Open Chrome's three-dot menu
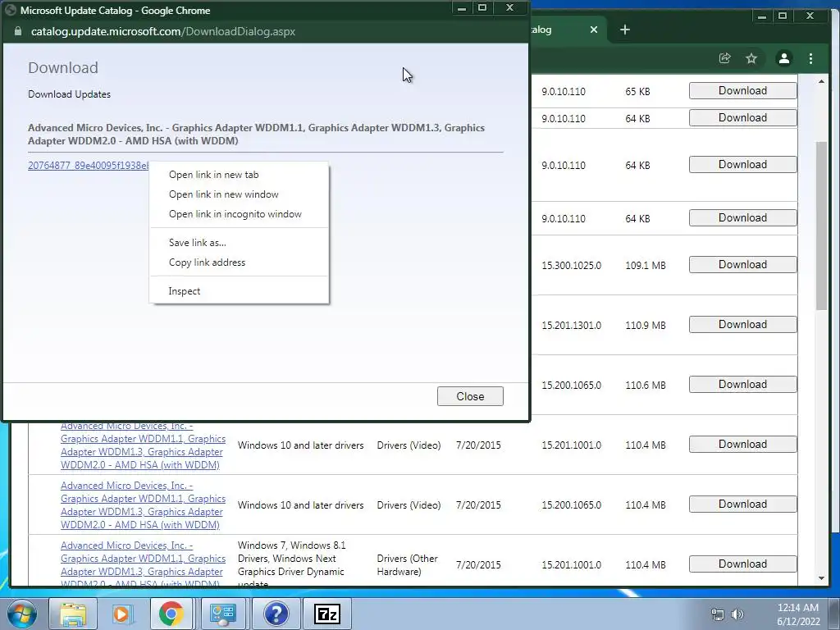 (x=810, y=58)
